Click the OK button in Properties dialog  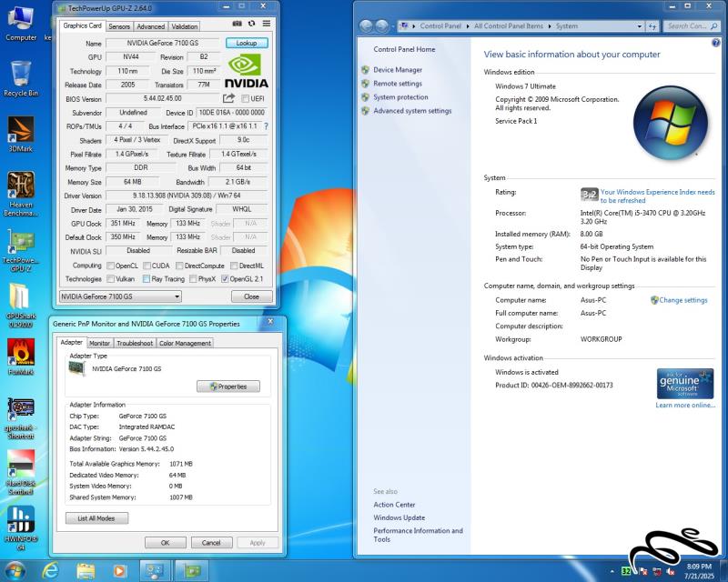click(x=166, y=543)
